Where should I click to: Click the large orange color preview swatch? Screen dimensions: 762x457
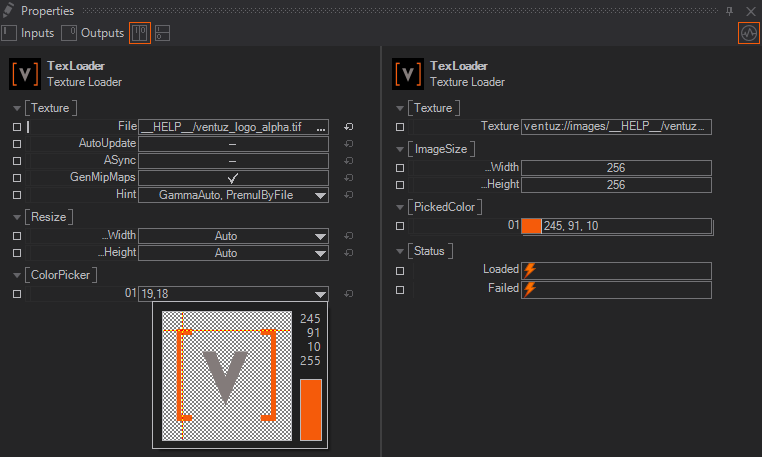(x=310, y=409)
